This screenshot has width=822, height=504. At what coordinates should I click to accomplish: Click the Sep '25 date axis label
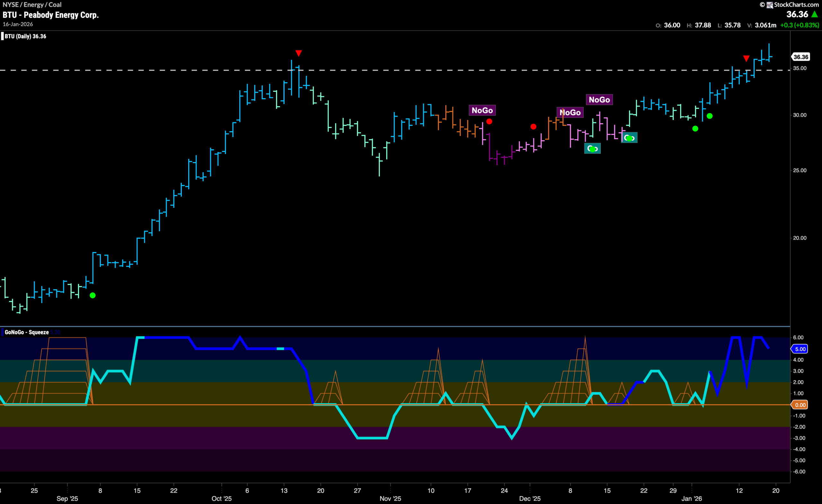pyautogui.click(x=67, y=499)
